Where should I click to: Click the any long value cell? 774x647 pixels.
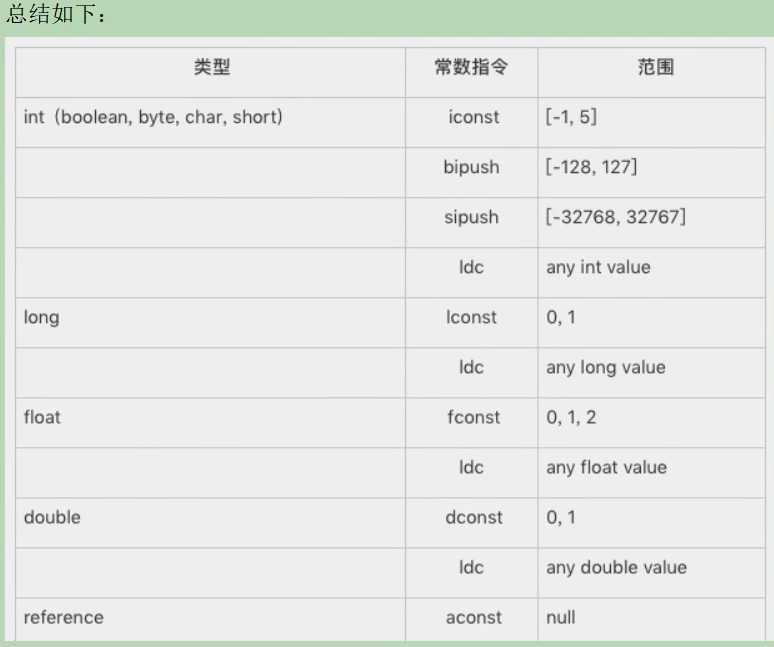pos(652,373)
